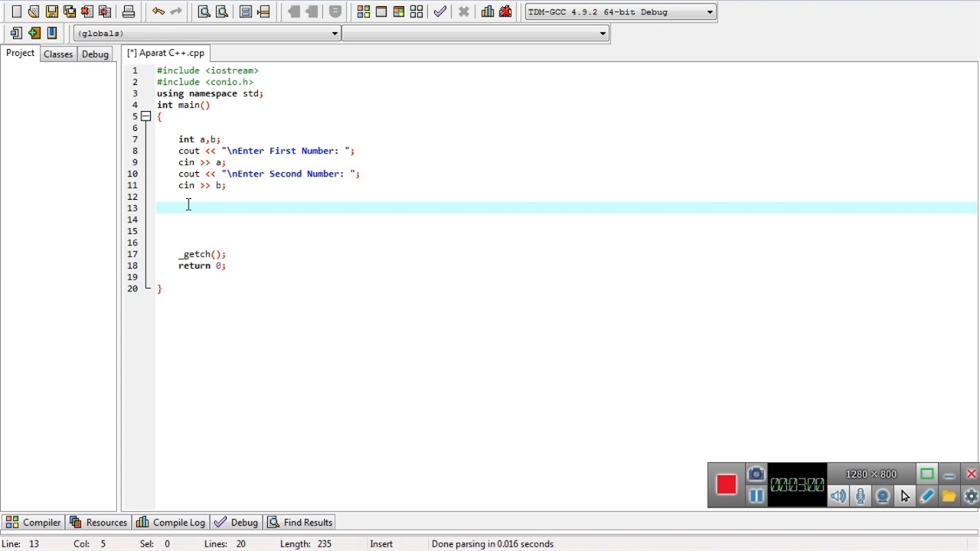The image size is (980, 551).
Task: Toggle microphone recording in the recorder bar
Action: tap(861, 497)
